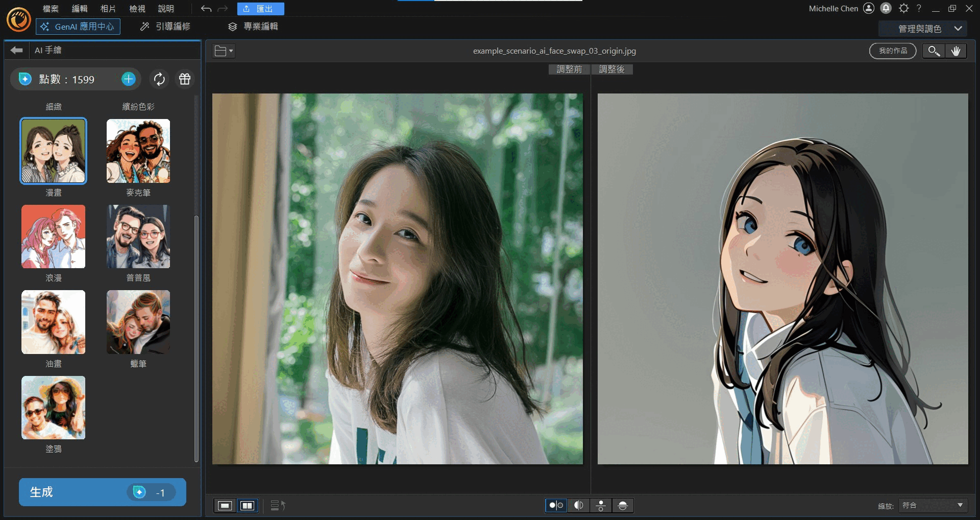Switch to single image view mode
Image resolution: width=980 pixels, height=520 pixels.
click(225, 506)
